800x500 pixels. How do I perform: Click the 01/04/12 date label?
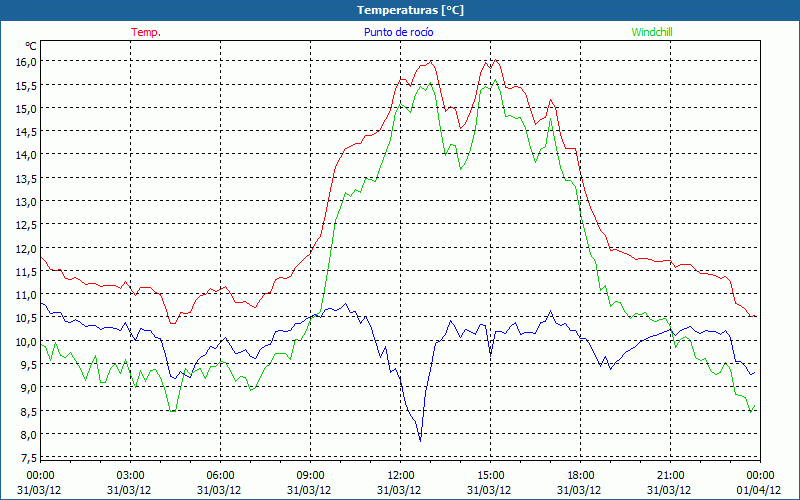click(759, 490)
